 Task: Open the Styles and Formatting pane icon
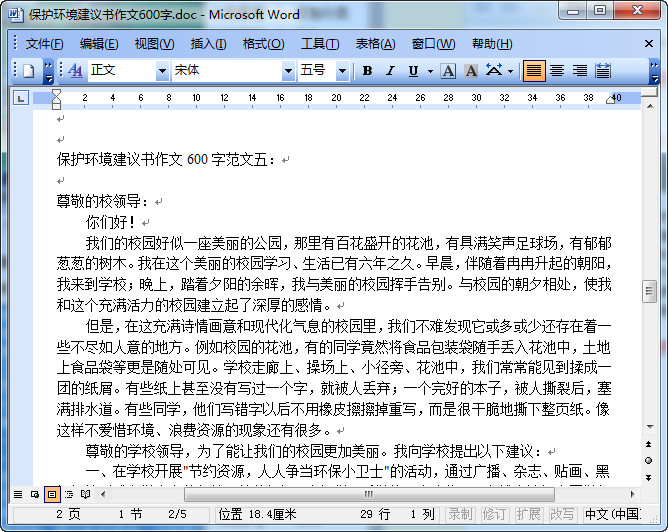(x=76, y=71)
